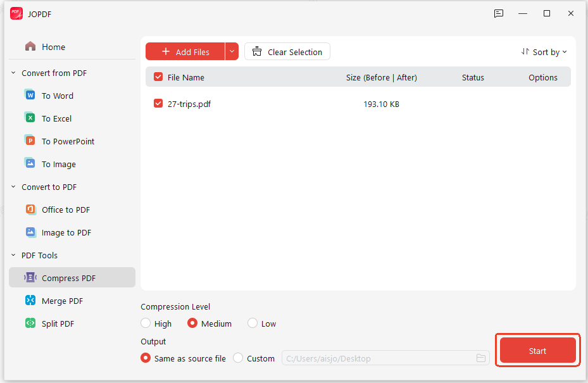Click the Options column header

pos(543,77)
